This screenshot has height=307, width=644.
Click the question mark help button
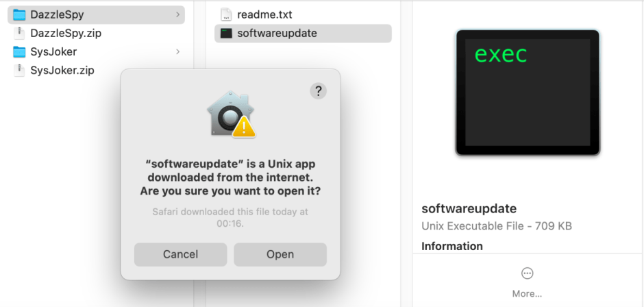pos(318,91)
